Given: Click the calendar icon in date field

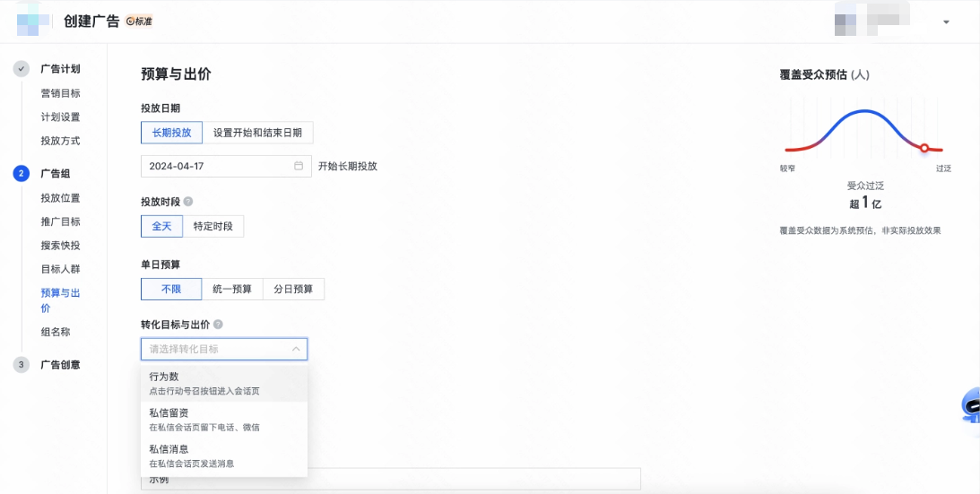Looking at the screenshot, I should 299,166.
